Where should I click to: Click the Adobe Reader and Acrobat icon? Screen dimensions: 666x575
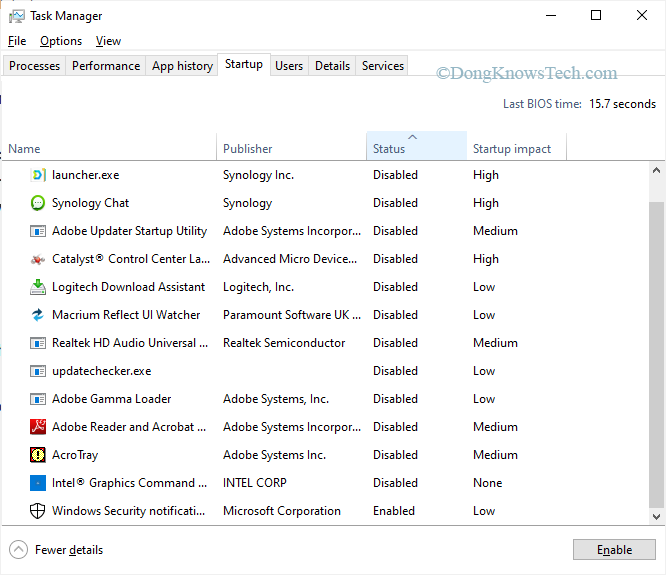pyautogui.click(x=38, y=427)
